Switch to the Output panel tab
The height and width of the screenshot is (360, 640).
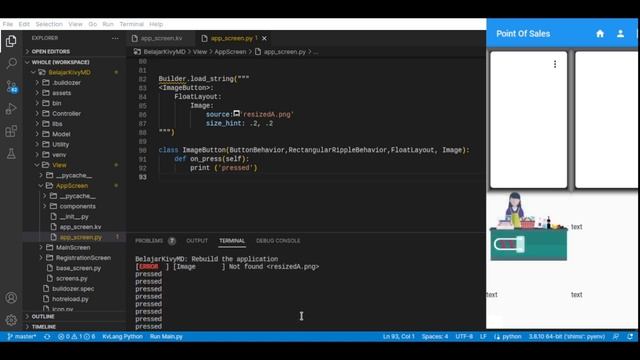point(197,241)
